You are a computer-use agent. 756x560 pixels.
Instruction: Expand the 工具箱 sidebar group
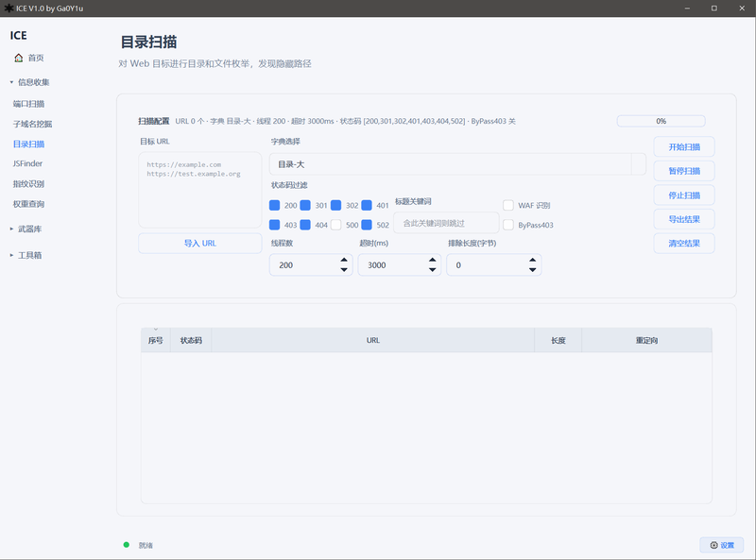(x=26, y=255)
